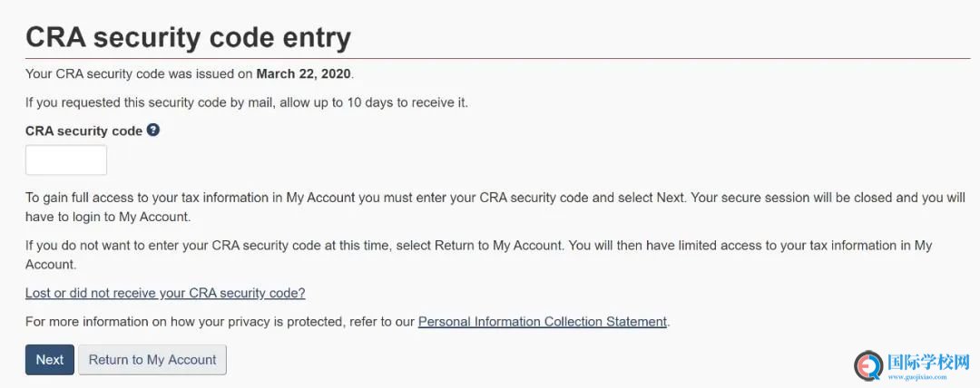This screenshot has width=980, height=388.
Task: Open the Personal Information Collection Statement link
Action: [543, 322]
